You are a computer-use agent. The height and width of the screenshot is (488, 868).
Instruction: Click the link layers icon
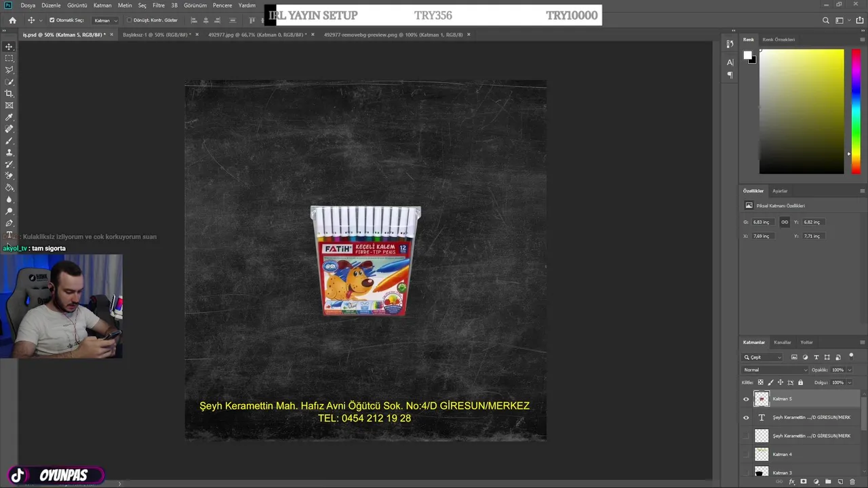click(779, 482)
